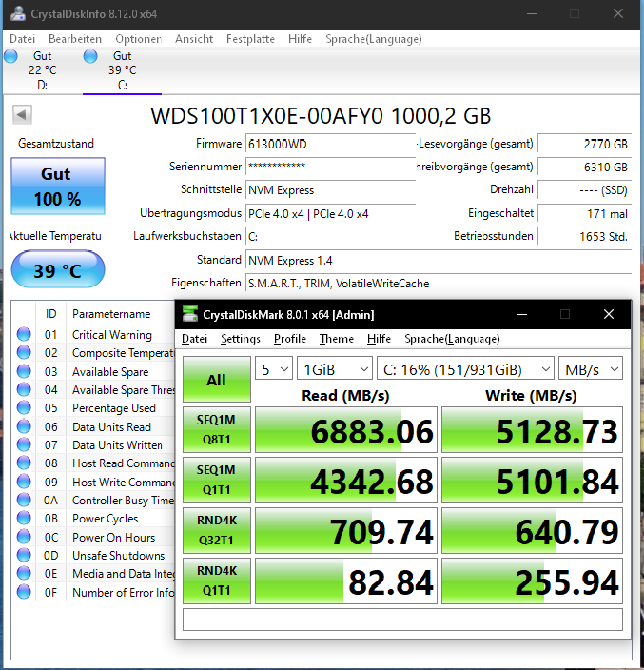Click the Gut 100 % health status button

(58, 186)
